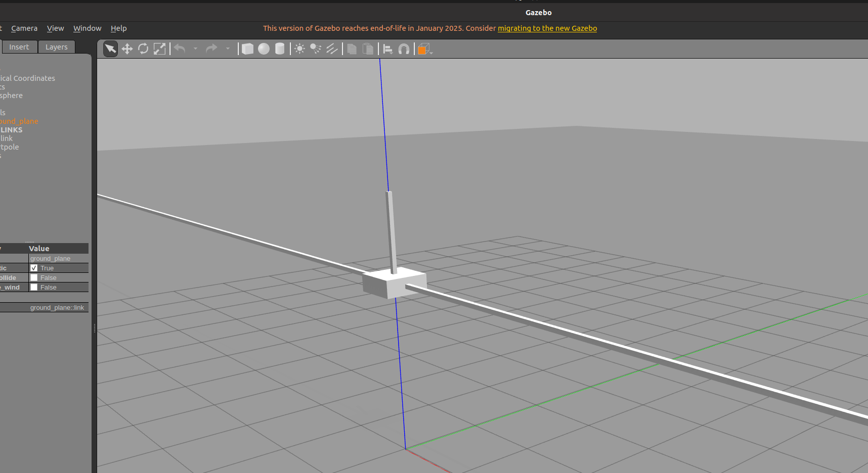The width and height of the screenshot is (868, 473).
Task: Open the Help menu
Action: tap(118, 28)
